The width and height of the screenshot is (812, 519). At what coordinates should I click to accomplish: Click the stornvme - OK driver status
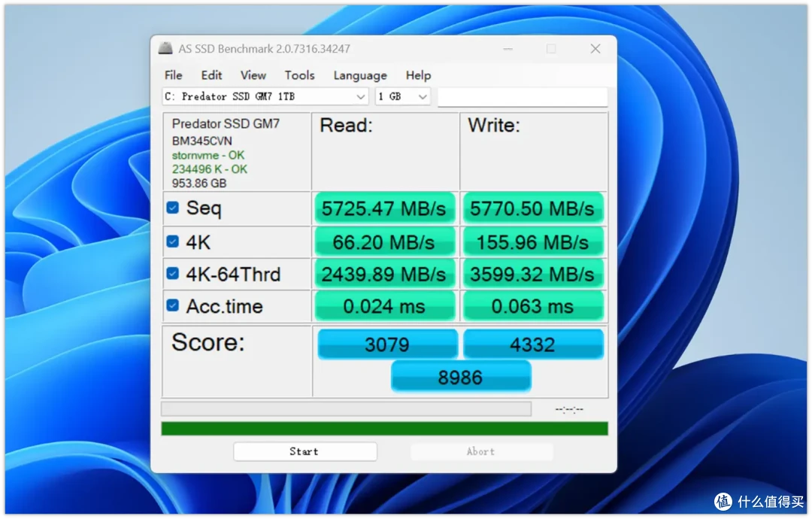tap(208, 156)
